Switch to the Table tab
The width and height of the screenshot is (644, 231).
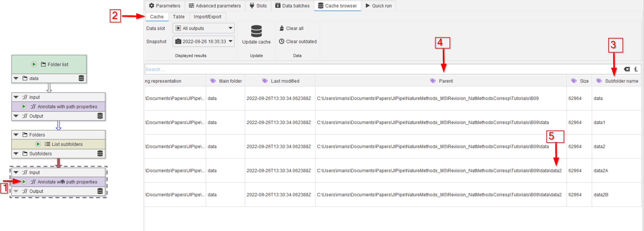coord(178,17)
